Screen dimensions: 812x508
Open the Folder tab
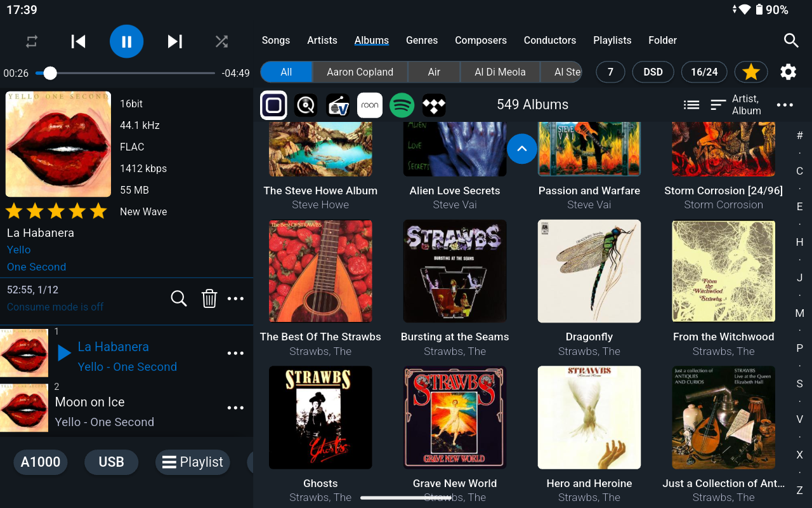[x=662, y=40]
